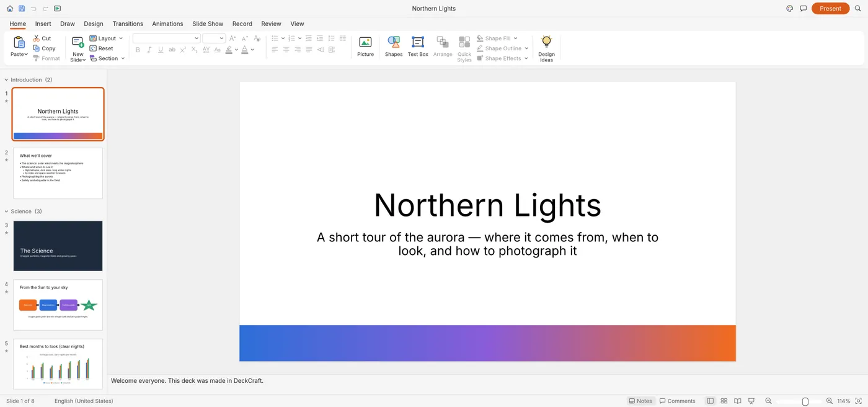This screenshot has width=868, height=407.
Task: Open the Layout dropdown
Action: click(106, 38)
